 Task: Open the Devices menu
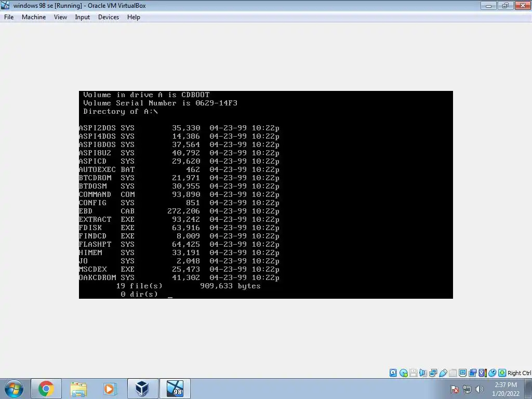[x=109, y=17]
